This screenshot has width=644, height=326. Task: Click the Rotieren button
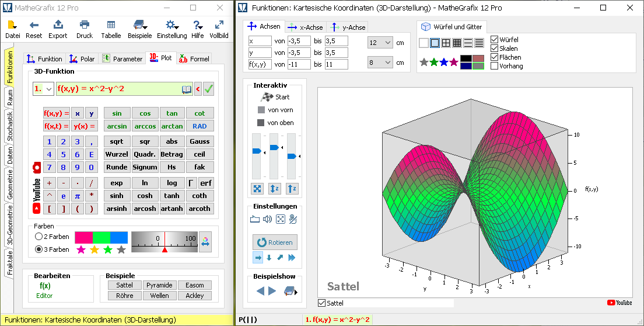pos(275,242)
